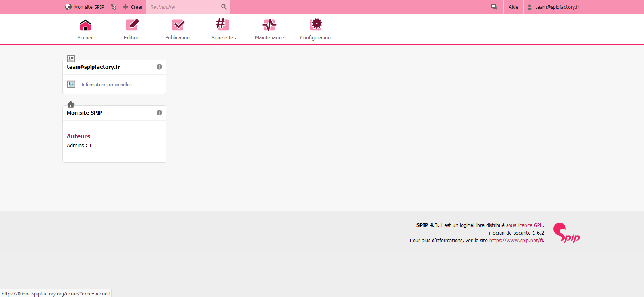Open the Squelettes hash icon
Image resolution: width=644 pixels, height=297 pixels.
point(222,24)
